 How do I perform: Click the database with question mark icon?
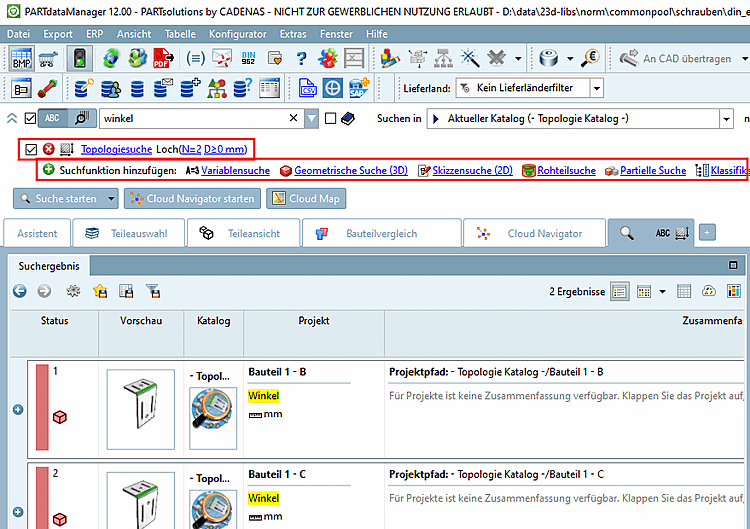[243, 88]
